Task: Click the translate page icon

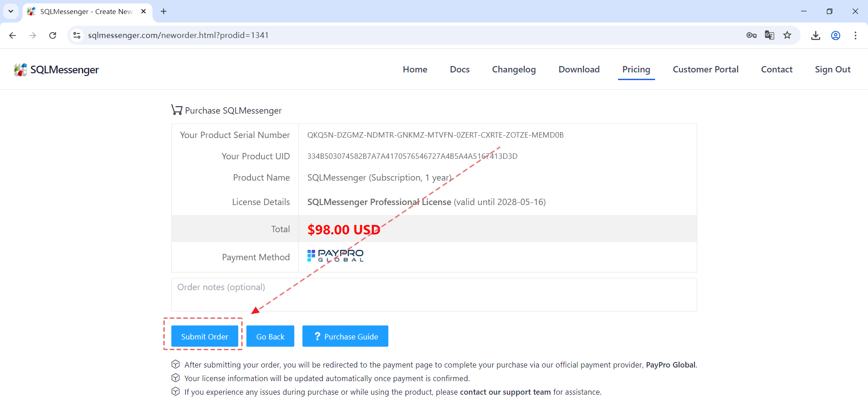Action: click(769, 35)
